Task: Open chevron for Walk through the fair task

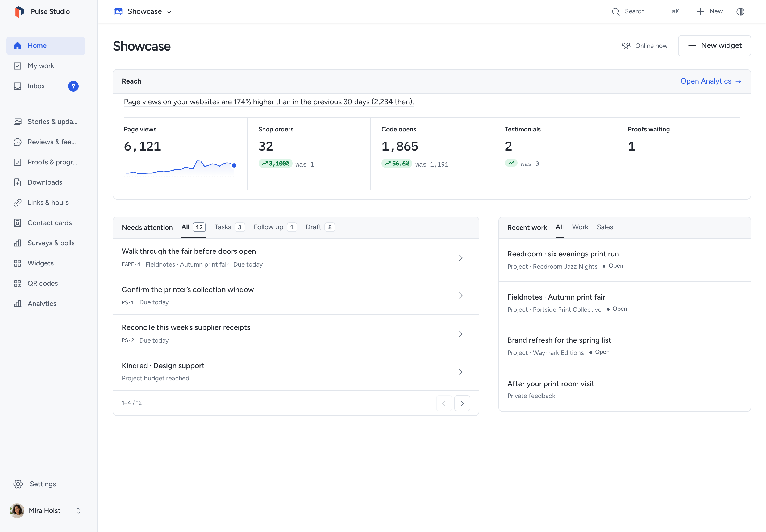Action: pos(460,258)
